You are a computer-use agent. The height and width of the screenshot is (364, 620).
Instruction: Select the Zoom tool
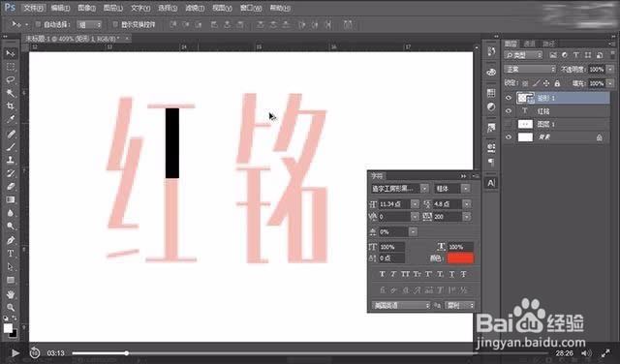[11, 308]
